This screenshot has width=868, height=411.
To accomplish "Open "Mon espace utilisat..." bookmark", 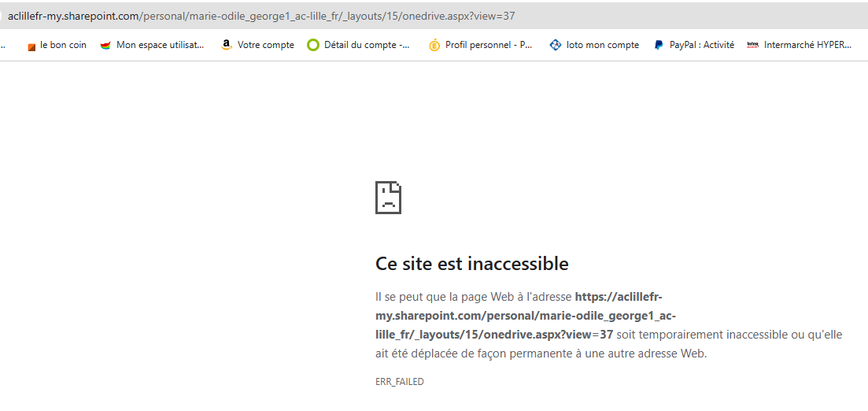I will coord(153,46).
